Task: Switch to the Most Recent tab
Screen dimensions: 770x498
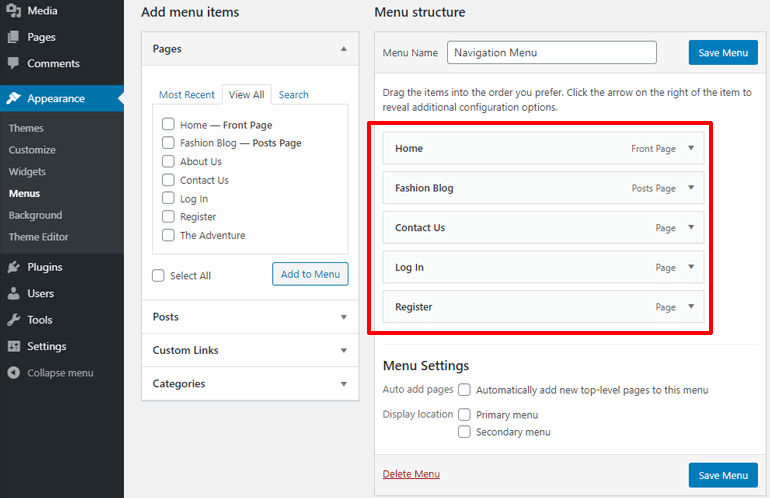Action: pos(187,95)
